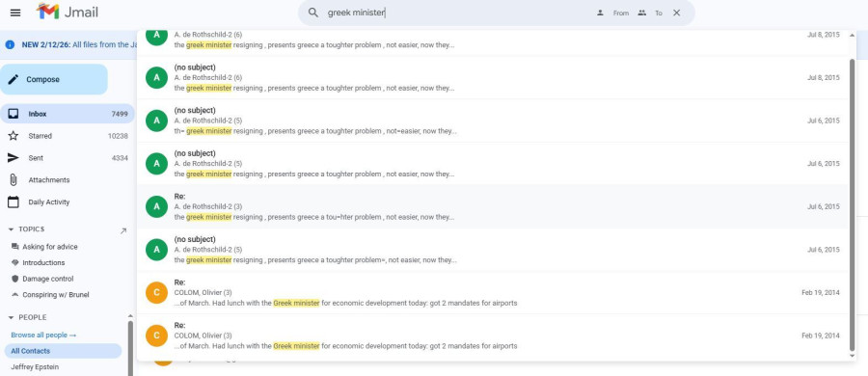The image size is (868, 376).
Task: Click the search results scrollbar
Action: pyautogui.click(x=852, y=205)
